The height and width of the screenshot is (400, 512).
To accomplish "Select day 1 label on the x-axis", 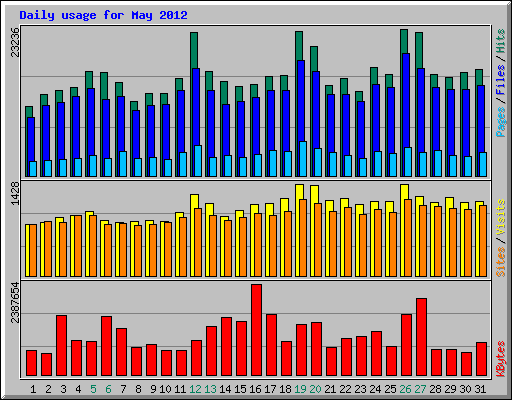I will [x=33, y=389].
